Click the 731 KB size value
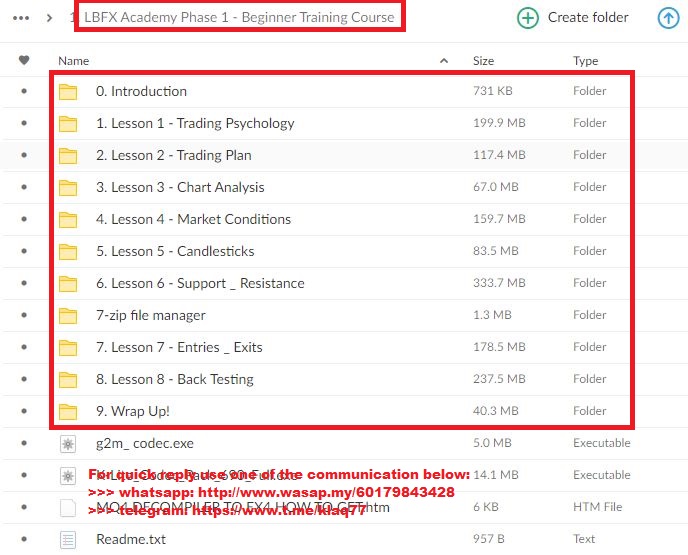Screen dimensions: 688x555 (493, 91)
